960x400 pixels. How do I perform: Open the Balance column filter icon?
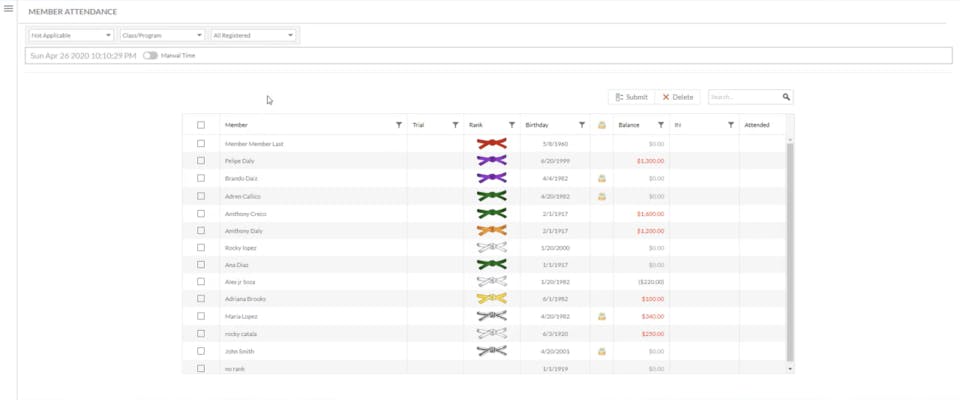coord(661,125)
